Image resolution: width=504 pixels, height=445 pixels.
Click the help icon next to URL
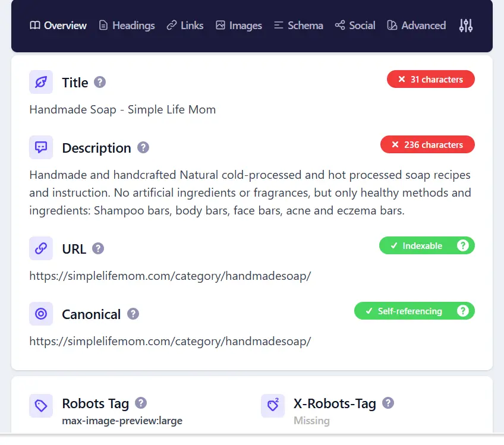coord(98,248)
